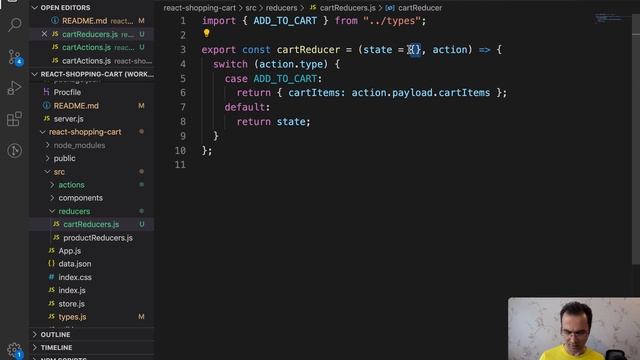Screen dimensions: 640x360
Task: Click the braces icon beside data.json
Action: [51, 264]
